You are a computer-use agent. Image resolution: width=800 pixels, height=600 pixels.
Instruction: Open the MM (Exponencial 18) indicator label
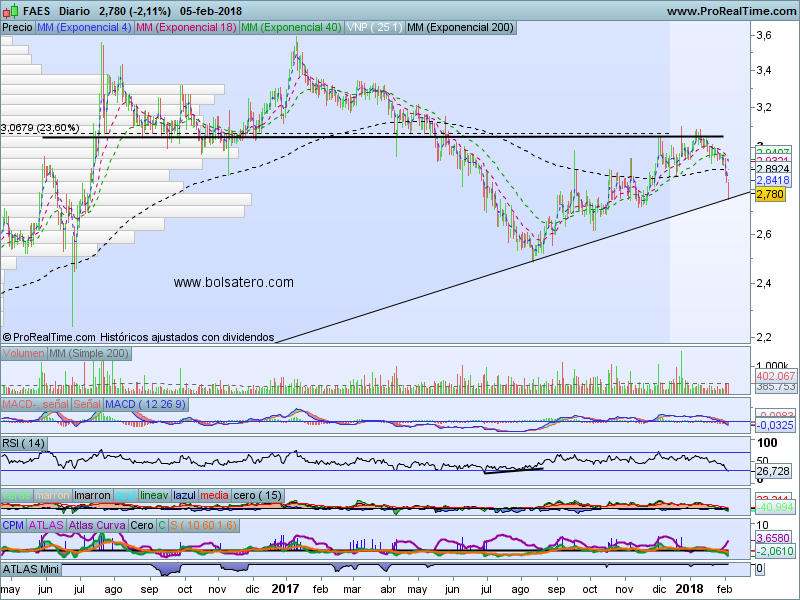pyautogui.click(x=186, y=28)
